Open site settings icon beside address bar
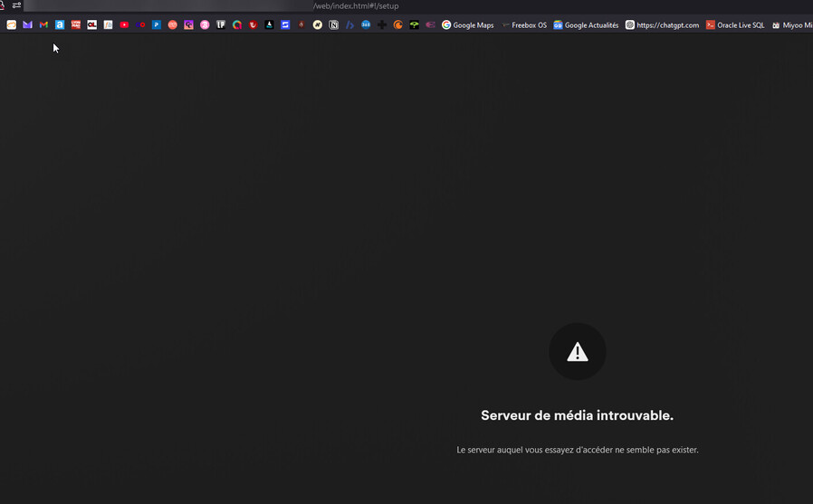The width and height of the screenshot is (813, 504). 16,5
